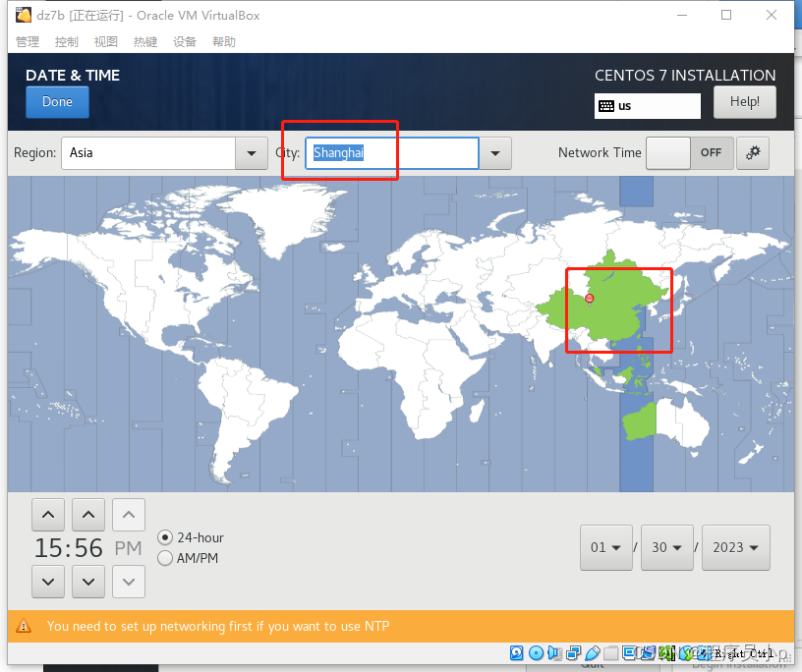This screenshot has width=802, height=672.
Task: Click the CENTOS 7 INSTALLATION heading
Action: tap(685, 76)
